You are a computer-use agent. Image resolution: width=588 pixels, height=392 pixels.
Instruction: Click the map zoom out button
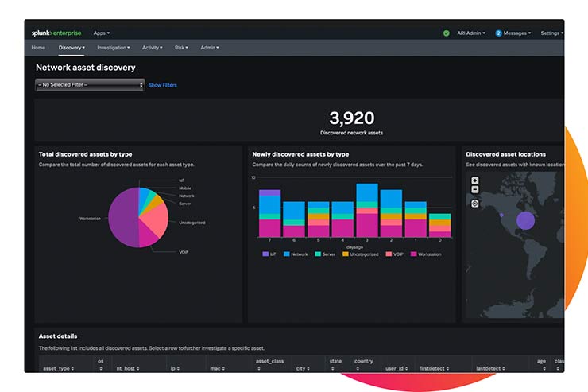[x=474, y=191]
